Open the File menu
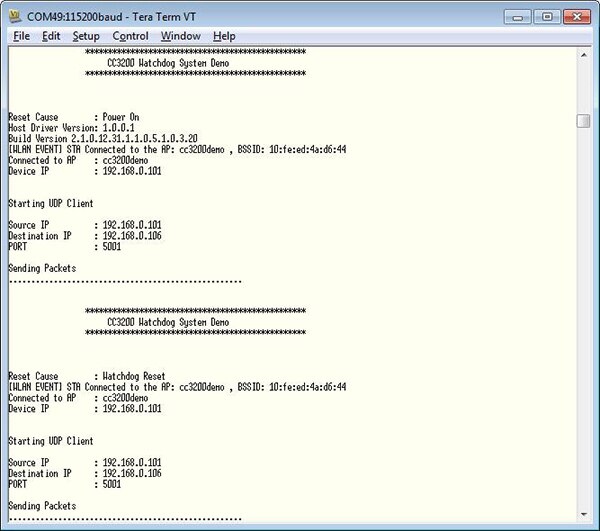Image resolution: width=600 pixels, height=531 pixels. pos(21,36)
